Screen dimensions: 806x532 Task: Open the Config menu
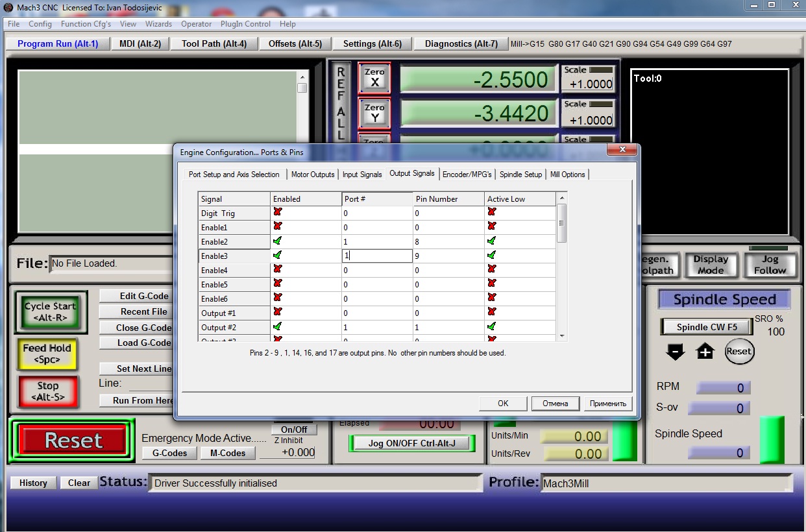coord(40,24)
